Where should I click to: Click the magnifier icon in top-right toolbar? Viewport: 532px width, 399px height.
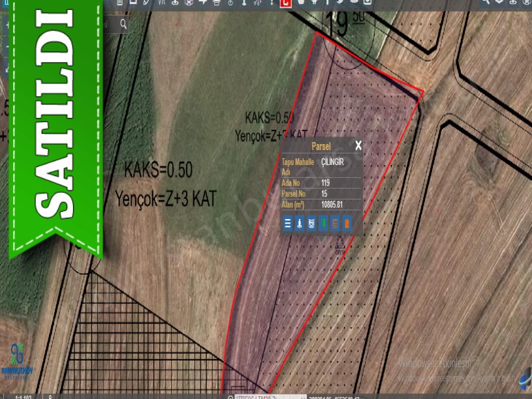[x=485, y=3]
